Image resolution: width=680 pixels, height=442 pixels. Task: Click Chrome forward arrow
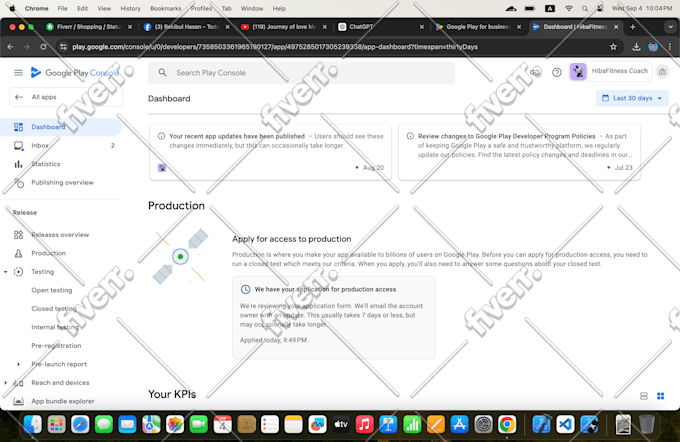(27, 47)
